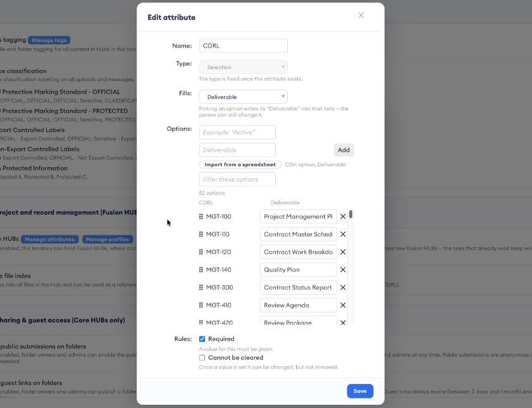Remove the MGT-300 option
This screenshot has width=532, height=408.
point(343,287)
